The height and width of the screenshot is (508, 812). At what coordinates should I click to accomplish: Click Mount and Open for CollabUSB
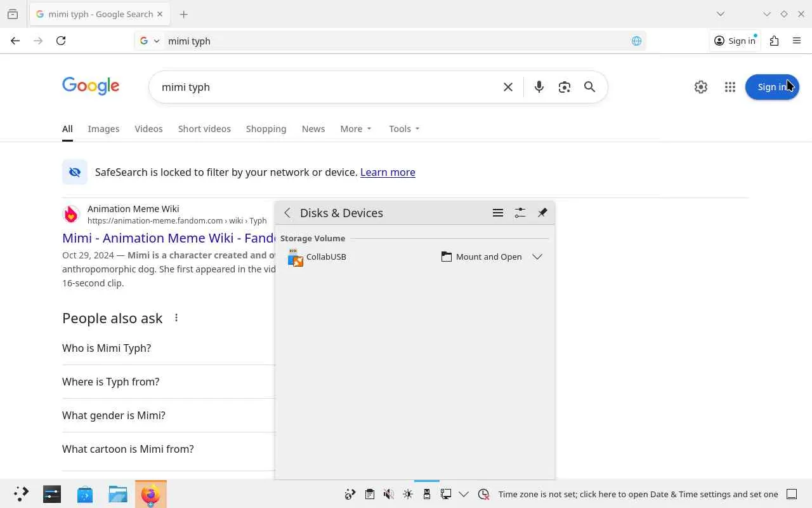click(482, 257)
